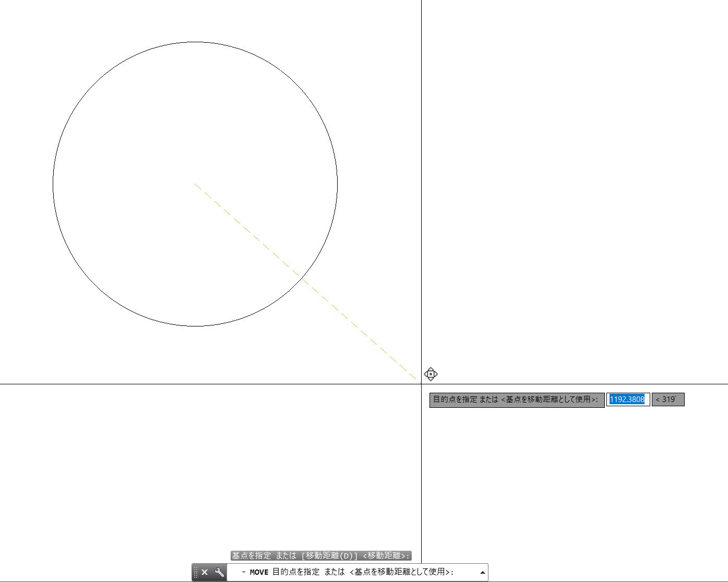This screenshot has height=582, width=728.
Task: Click the angle field showing 319°
Action: (x=667, y=399)
